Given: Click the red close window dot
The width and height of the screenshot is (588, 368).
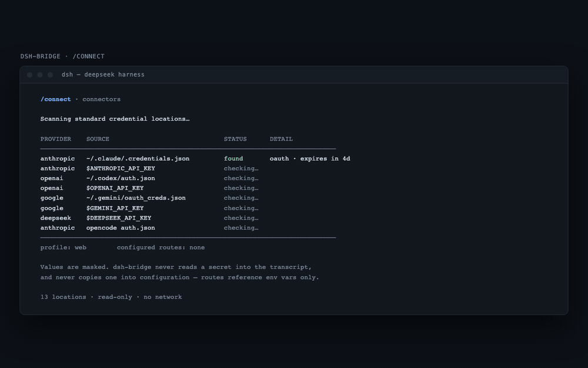Looking at the screenshot, I should [x=29, y=75].
